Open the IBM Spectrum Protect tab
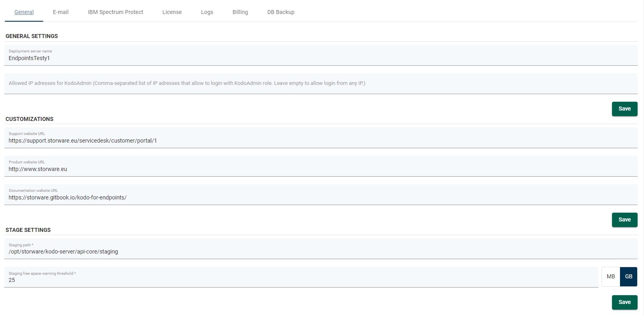This screenshot has height=316, width=644. tap(115, 12)
